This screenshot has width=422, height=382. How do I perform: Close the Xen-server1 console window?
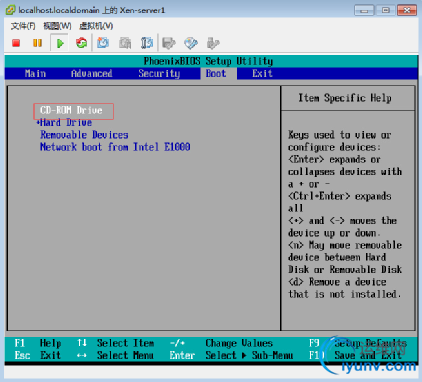407,10
